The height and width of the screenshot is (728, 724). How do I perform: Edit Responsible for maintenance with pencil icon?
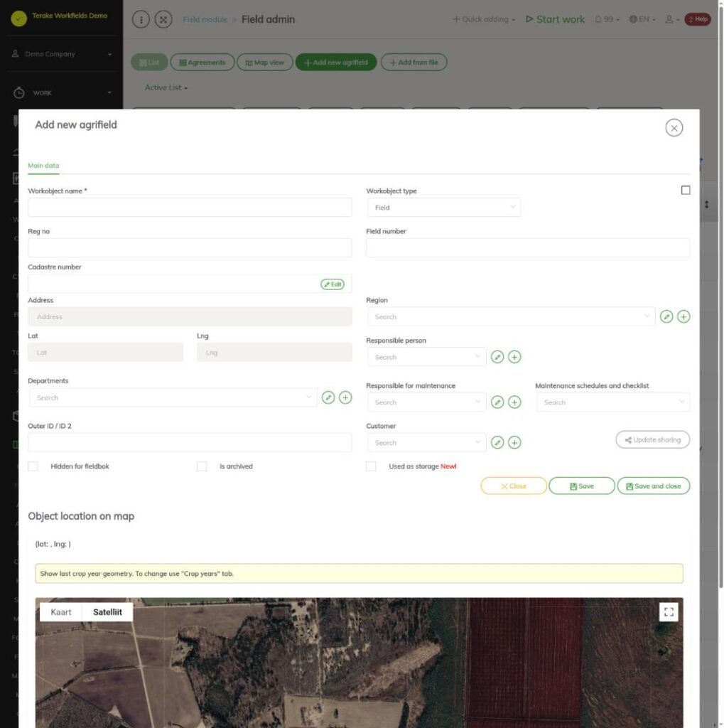coord(497,402)
